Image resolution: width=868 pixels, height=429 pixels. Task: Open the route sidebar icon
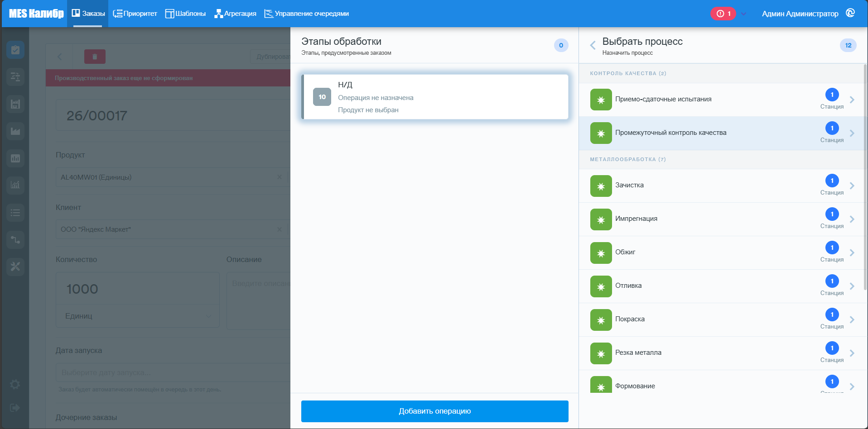(x=15, y=239)
